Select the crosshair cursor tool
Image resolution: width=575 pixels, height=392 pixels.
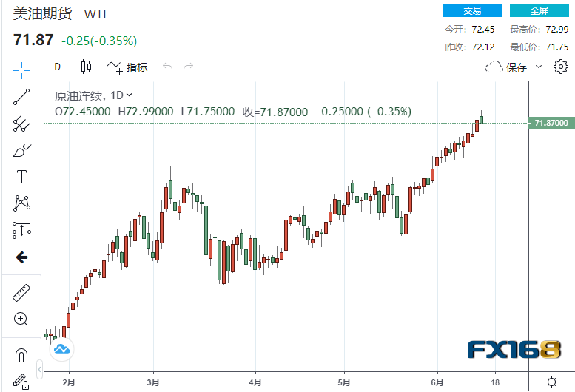click(21, 70)
